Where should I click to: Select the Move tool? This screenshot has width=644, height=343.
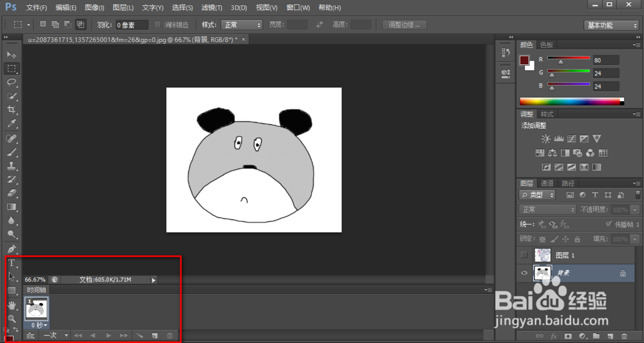pyautogui.click(x=12, y=55)
